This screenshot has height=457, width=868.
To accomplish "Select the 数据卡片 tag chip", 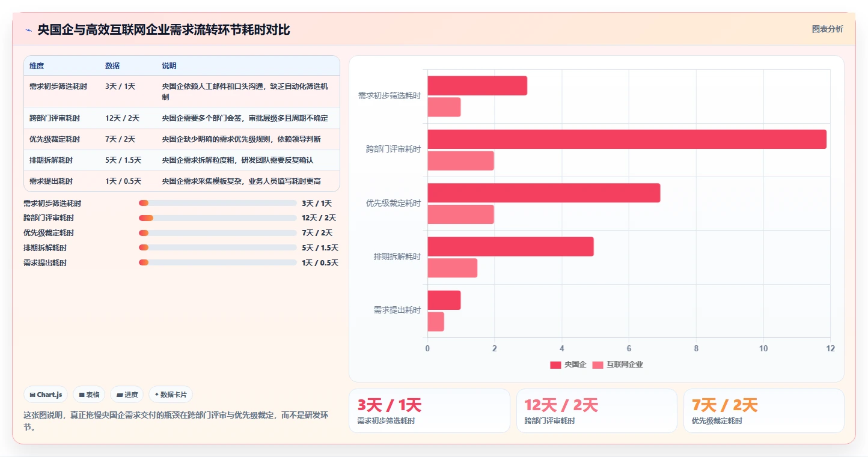I will [171, 395].
